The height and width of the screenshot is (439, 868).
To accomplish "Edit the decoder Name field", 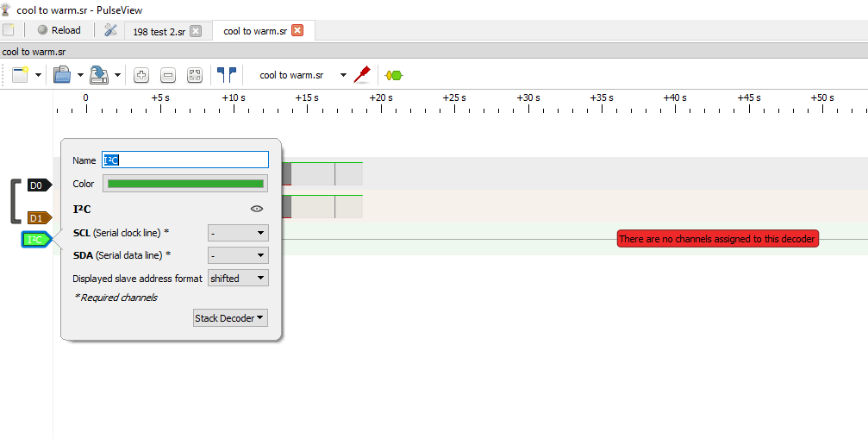I will click(185, 160).
